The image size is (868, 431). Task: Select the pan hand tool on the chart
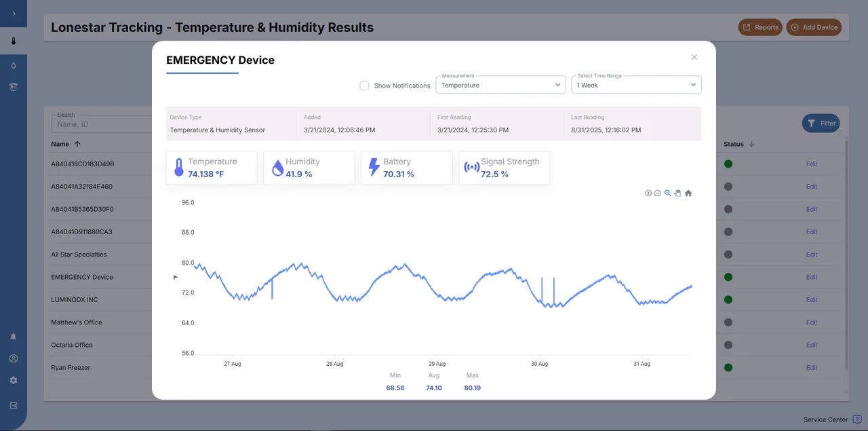[x=677, y=193]
